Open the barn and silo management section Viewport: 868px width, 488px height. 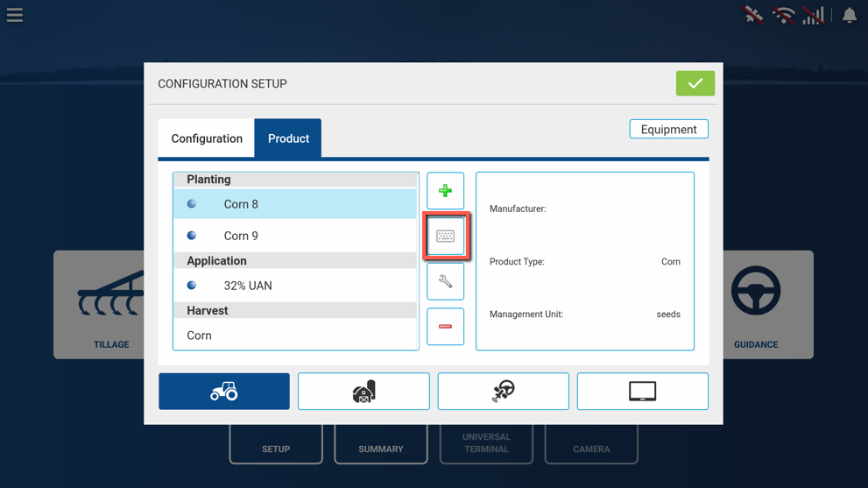(x=363, y=391)
